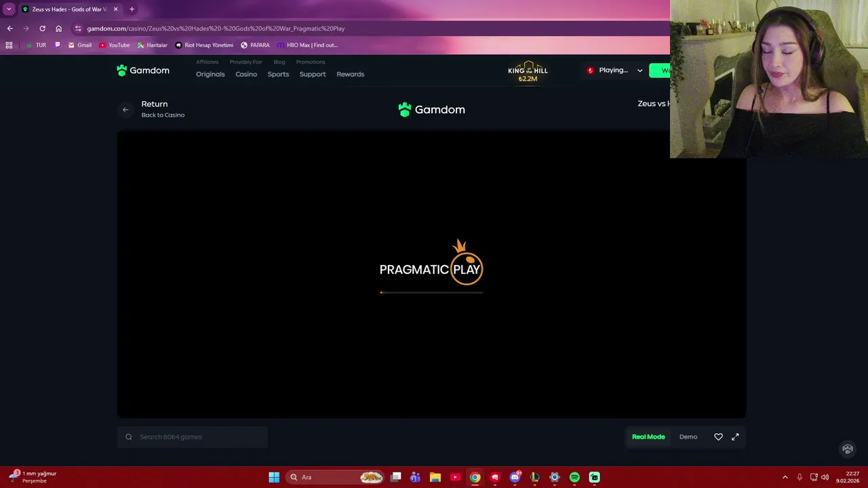Open the clock and date panel
Viewport: 868px width, 488px height.
click(x=848, y=477)
